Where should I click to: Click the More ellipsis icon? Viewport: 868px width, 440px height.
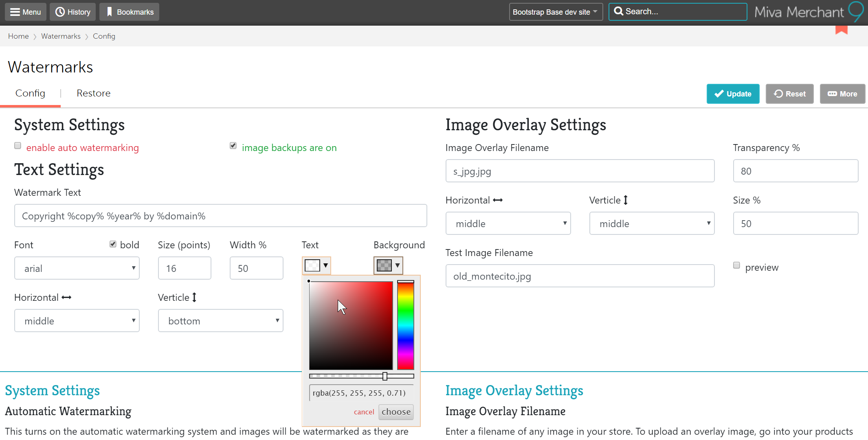click(x=832, y=94)
